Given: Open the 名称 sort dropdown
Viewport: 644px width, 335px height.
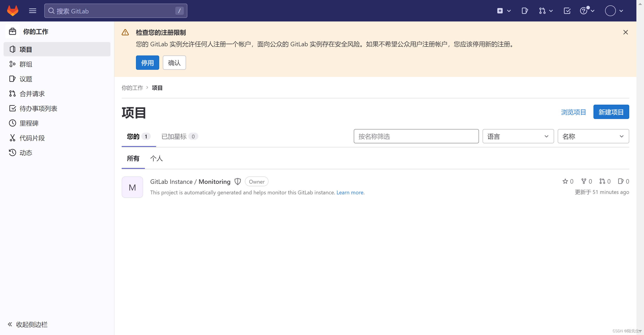Looking at the screenshot, I should click(593, 136).
